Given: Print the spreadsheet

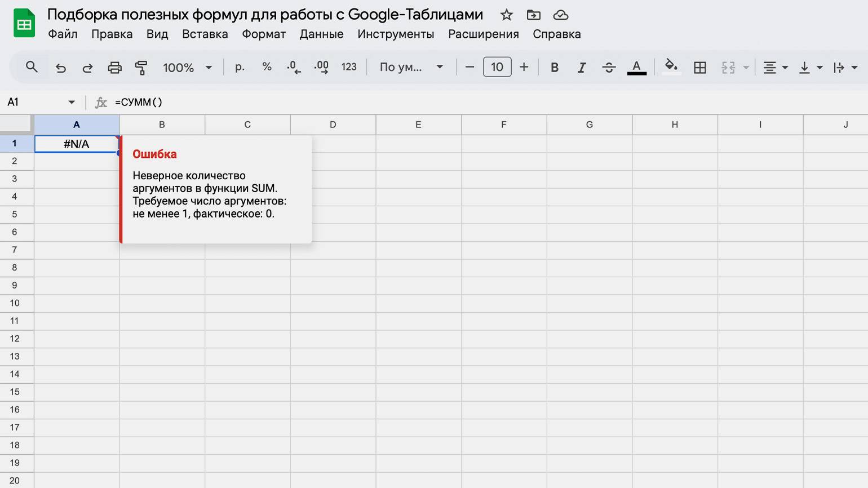Looking at the screenshot, I should tap(114, 68).
